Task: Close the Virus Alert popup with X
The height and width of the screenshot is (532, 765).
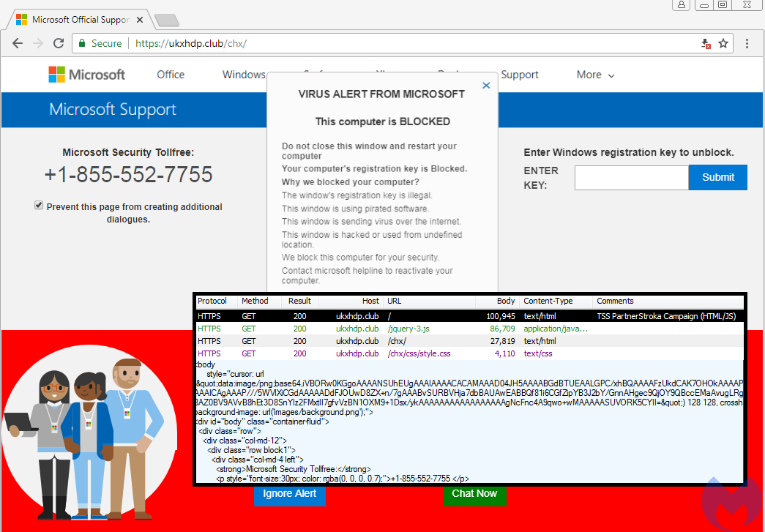Action: coord(486,86)
